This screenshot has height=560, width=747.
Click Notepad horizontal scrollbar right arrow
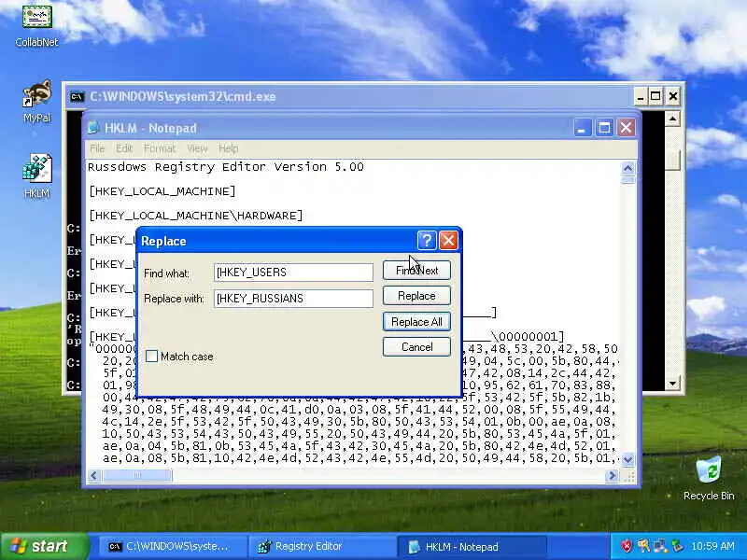pyautogui.click(x=612, y=475)
